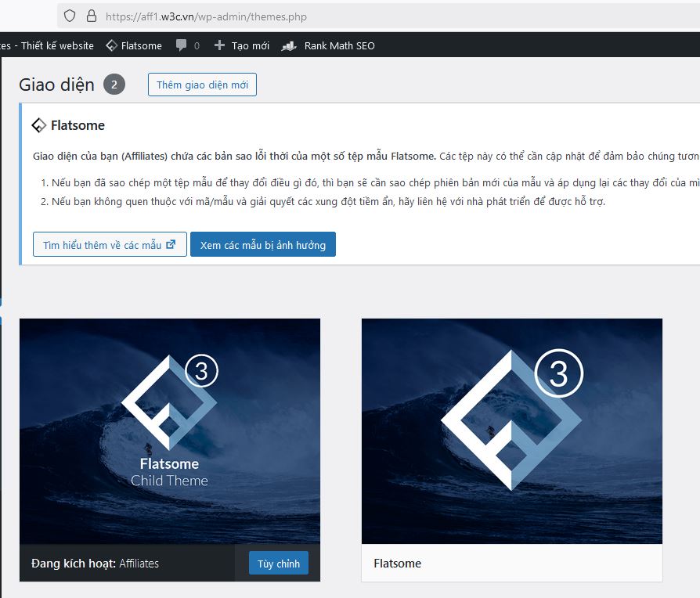Click the address bar URL field
The height and width of the screenshot is (598, 700).
378,16
